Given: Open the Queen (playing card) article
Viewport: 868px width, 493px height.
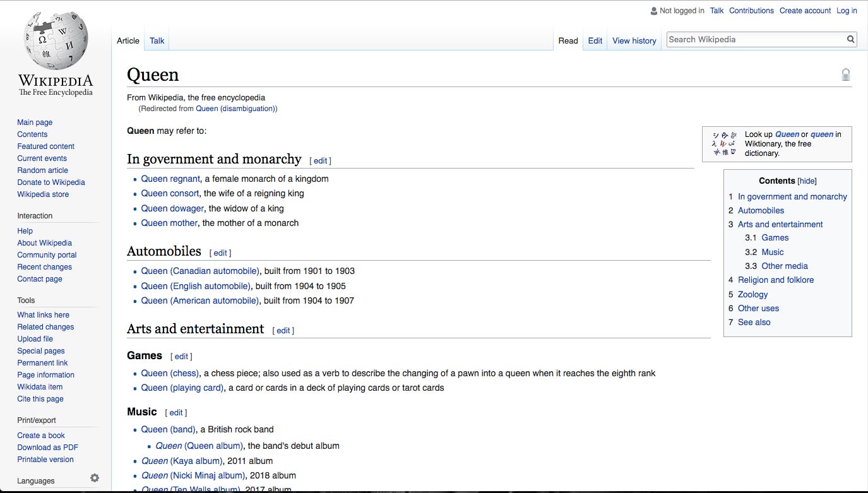Looking at the screenshot, I should coord(182,388).
